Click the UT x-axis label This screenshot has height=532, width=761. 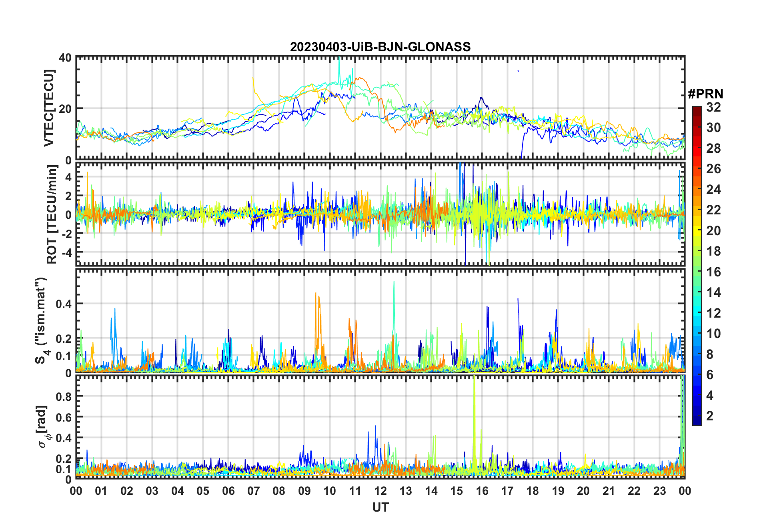tap(380, 507)
